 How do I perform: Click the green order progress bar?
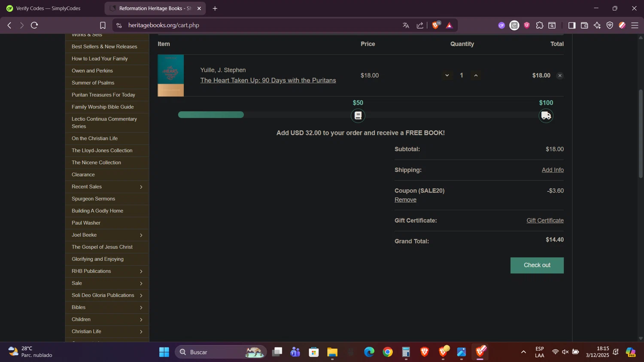click(x=211, y=115)
